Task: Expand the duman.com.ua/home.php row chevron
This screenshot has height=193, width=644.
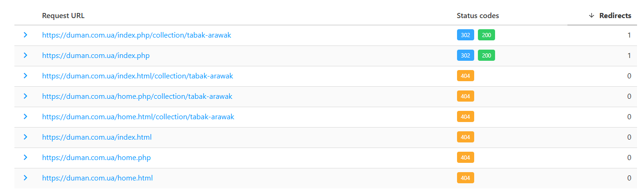Action: 26,157
